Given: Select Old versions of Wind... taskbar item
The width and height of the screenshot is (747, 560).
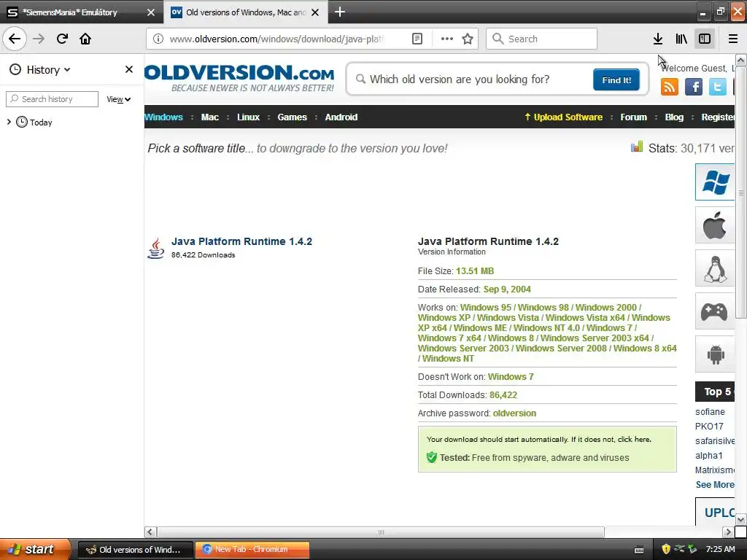Looking at the screenshot, I should [x=135, y=550].
